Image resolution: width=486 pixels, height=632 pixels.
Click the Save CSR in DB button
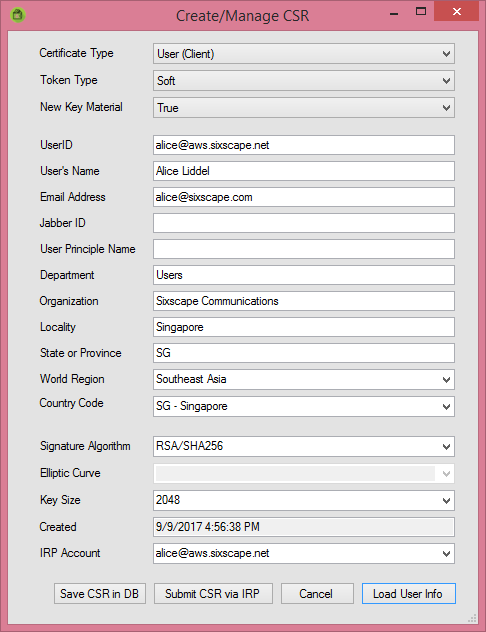coord(100,594)
